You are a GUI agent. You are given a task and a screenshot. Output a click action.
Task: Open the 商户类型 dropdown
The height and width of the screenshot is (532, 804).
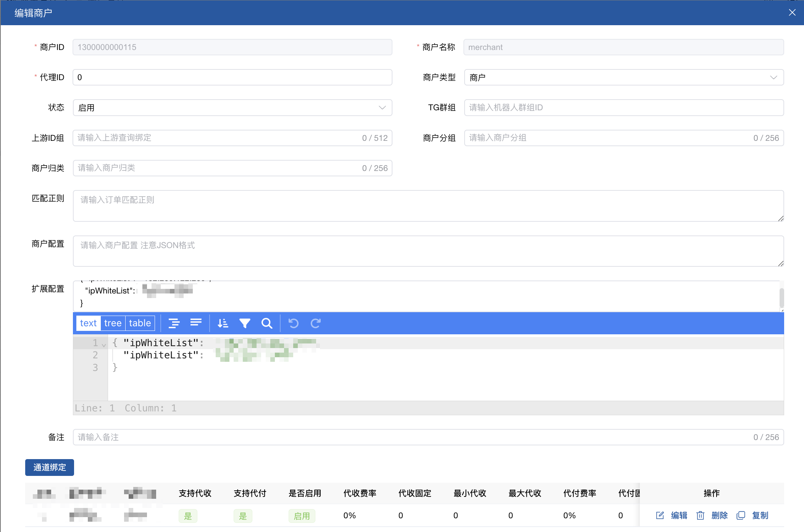pyautogui.click(x=624, y=77)
